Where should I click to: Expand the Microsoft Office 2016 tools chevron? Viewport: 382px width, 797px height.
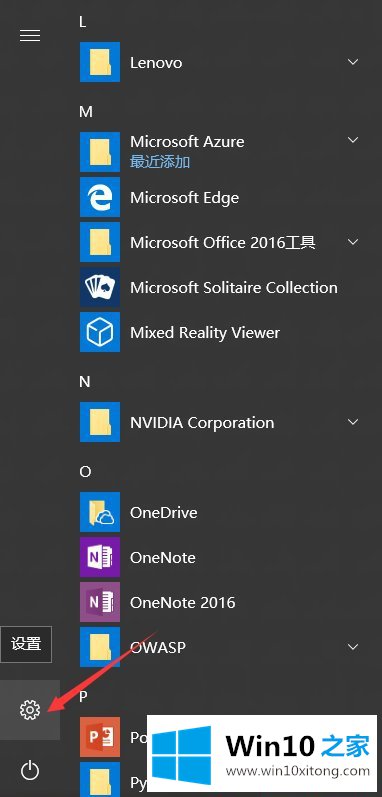pyautogui.click(x=353, y=242)
